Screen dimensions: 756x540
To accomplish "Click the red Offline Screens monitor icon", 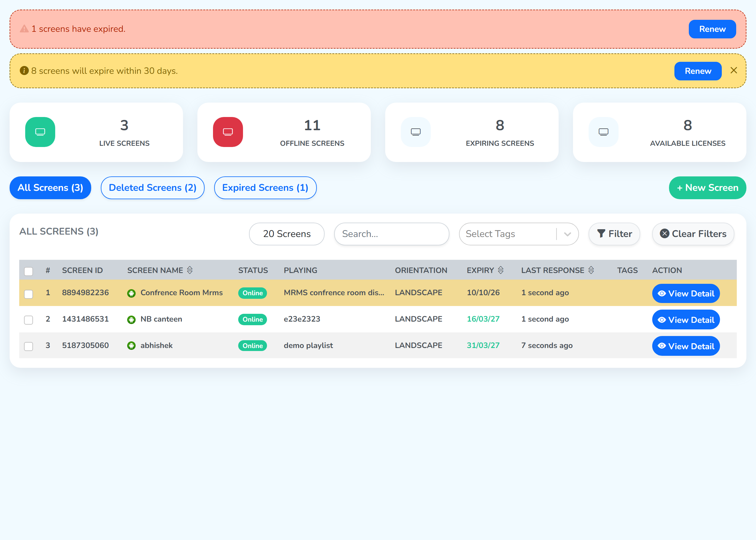I will click(228, 132).
